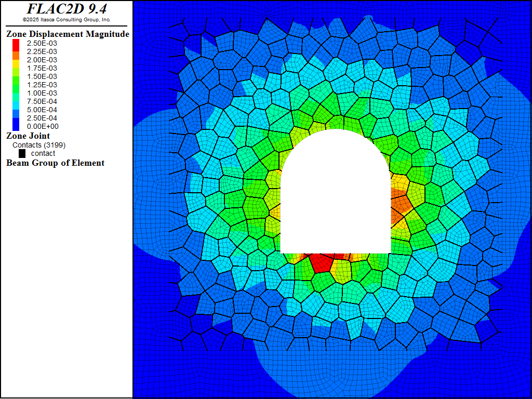Select the 1.25E-03 legend value

(x=42, y=85)
